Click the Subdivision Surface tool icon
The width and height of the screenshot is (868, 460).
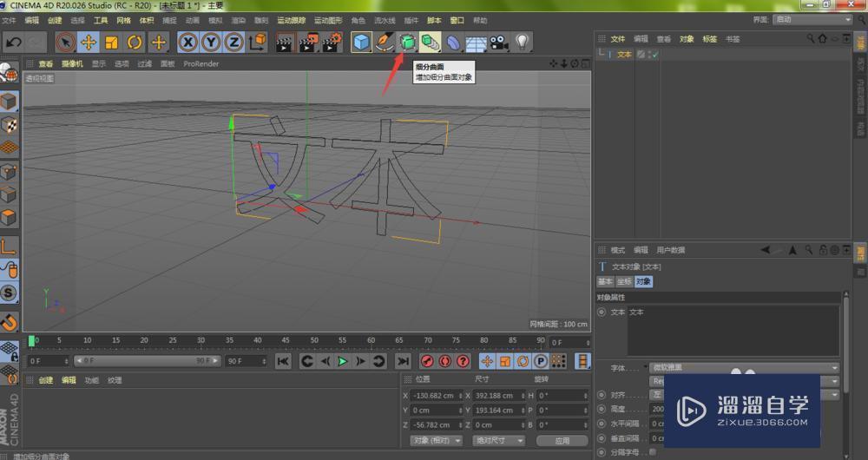click(407, 42)
